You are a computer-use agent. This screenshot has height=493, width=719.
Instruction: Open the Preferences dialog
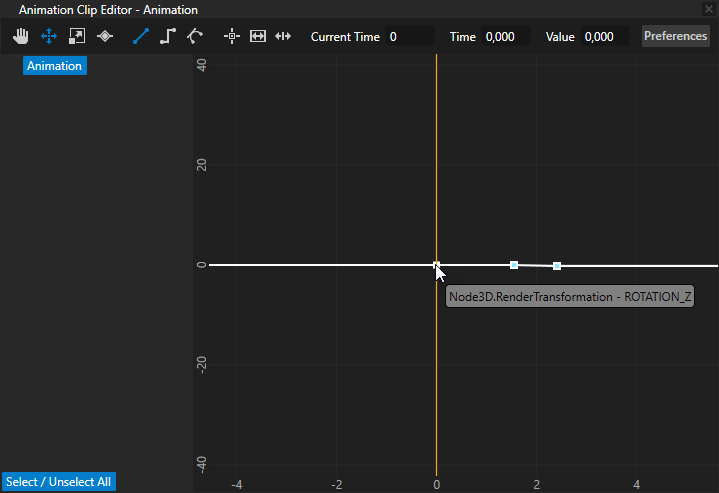675,36
